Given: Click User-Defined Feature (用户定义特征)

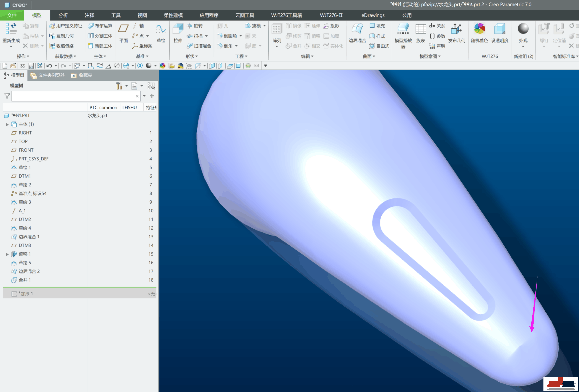Looking at the screenshot, I should [x=66, y=26].
